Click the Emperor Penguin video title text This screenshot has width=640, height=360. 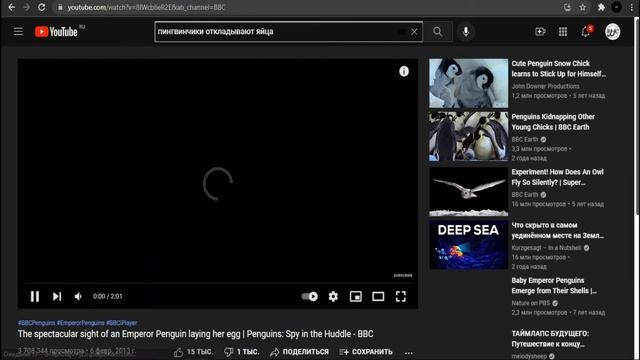click(x=196, y=334)
